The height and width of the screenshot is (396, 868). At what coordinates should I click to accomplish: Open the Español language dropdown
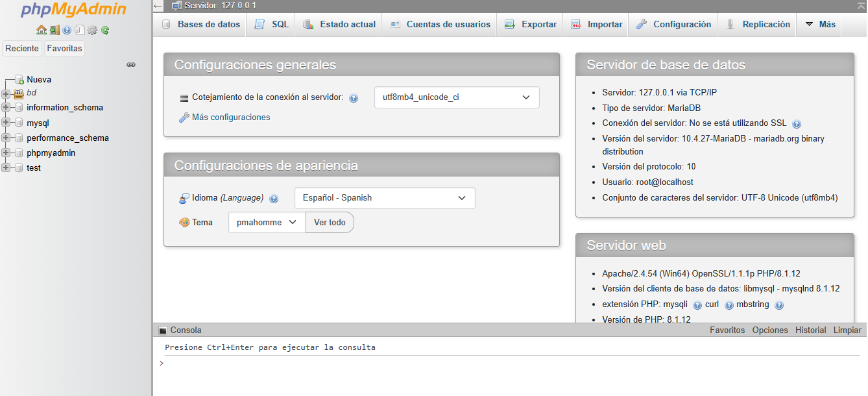pyautogui.click(x=384, y=198)
